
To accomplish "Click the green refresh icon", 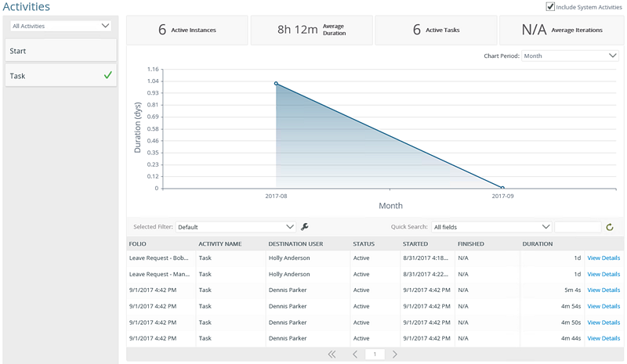I will tap(609, 227).
